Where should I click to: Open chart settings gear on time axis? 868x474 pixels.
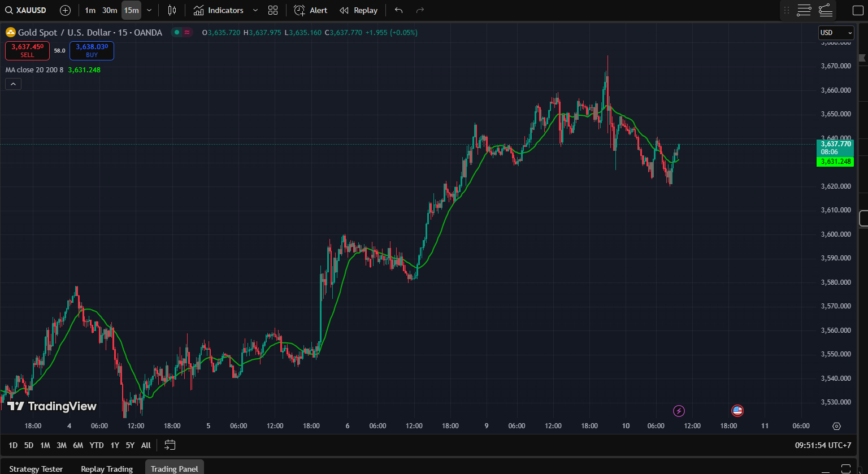pos(836,426)
